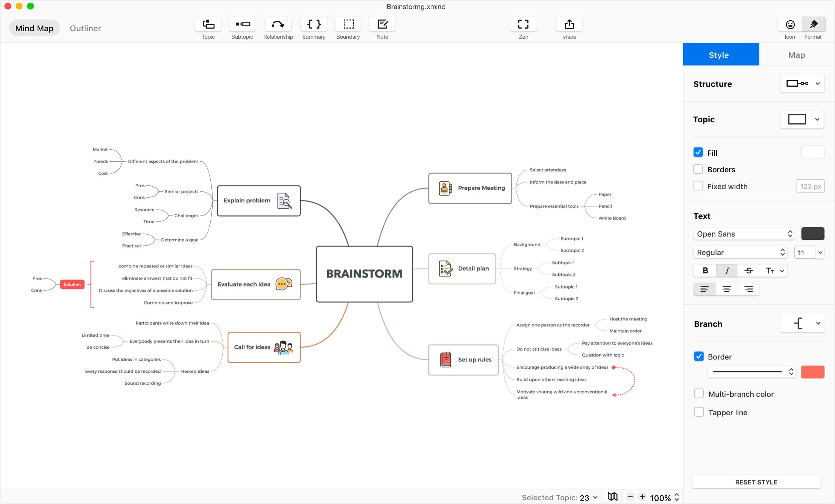
Task: Switch to the Outliner tab
Action: pos(85,27)
